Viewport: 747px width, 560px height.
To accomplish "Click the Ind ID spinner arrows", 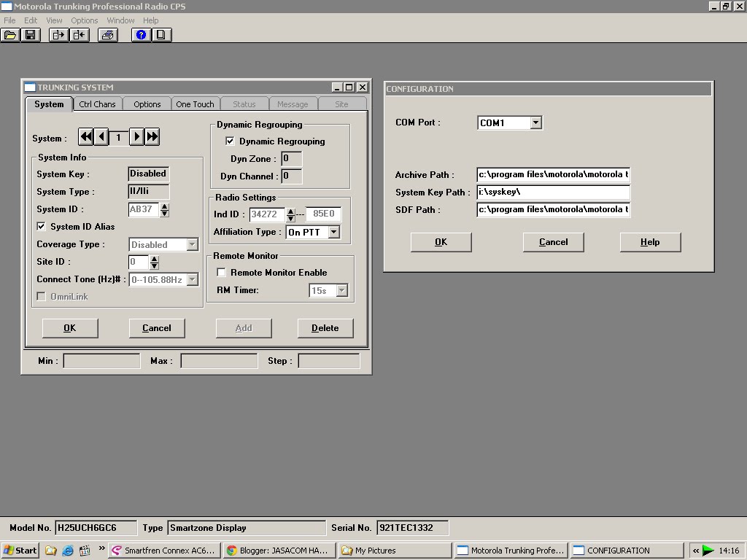I will click(x=290, y=215).
